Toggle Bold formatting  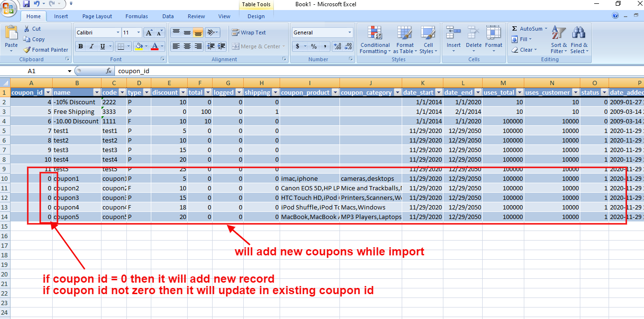pyautogui.click(x=80, y=46)
